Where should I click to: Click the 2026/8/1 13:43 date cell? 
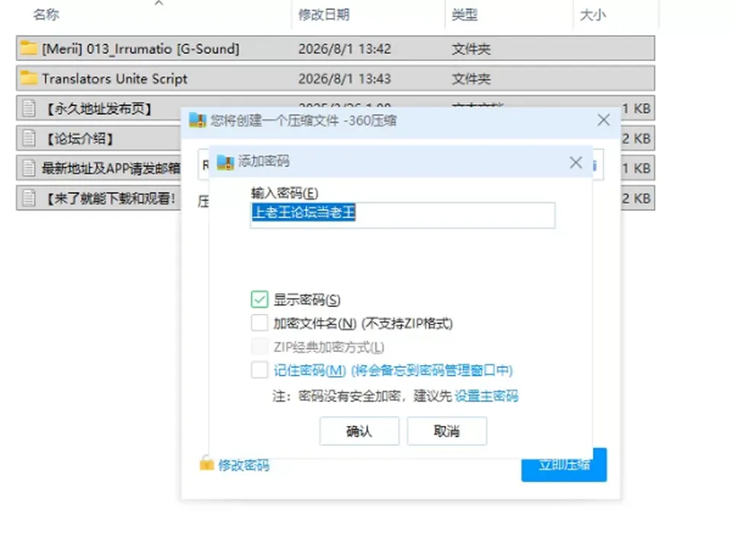click(x=345, y=78)
